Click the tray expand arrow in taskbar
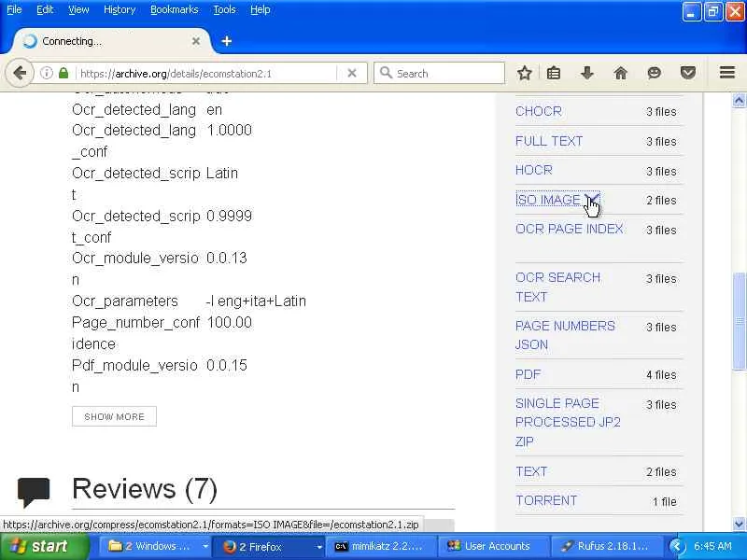Viewport: 747px width, 560px height. (x=676, y=546)
